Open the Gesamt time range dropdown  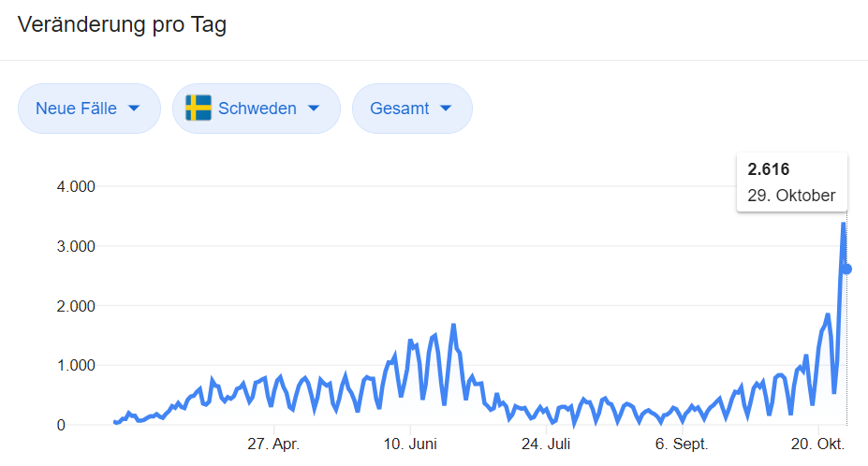coord(411,109)
